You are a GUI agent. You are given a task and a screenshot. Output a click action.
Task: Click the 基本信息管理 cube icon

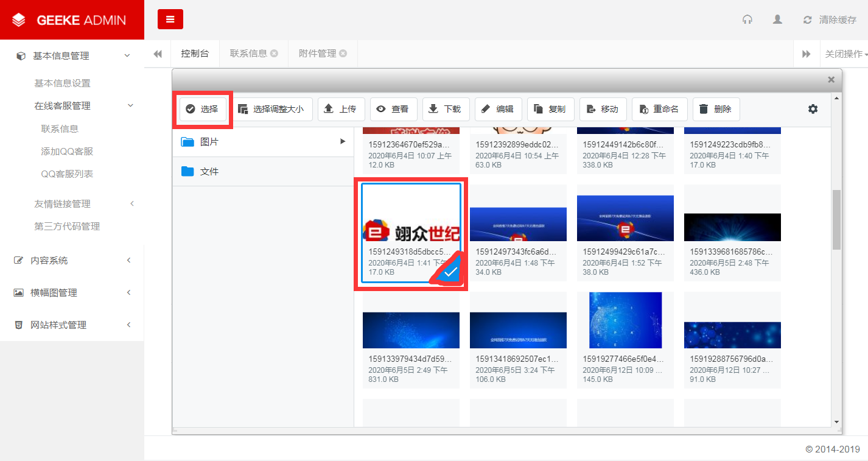click(21, 56)
